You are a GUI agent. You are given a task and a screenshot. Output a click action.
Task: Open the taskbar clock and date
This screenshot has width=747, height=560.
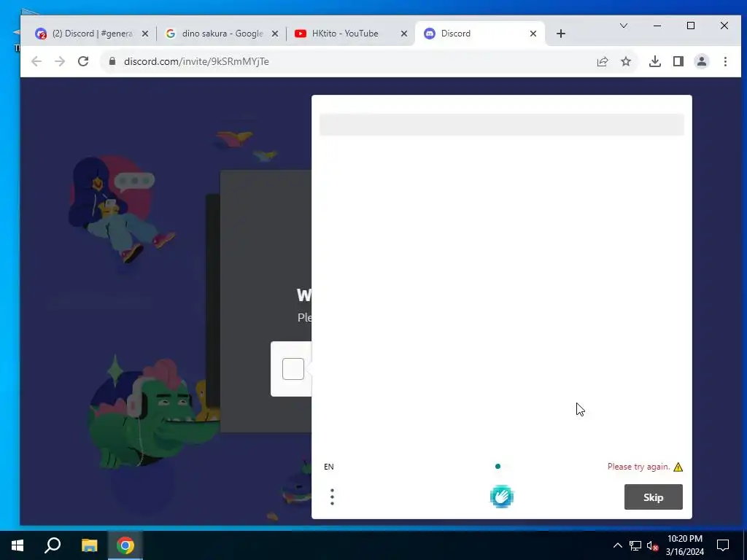(x=684, y=545)
